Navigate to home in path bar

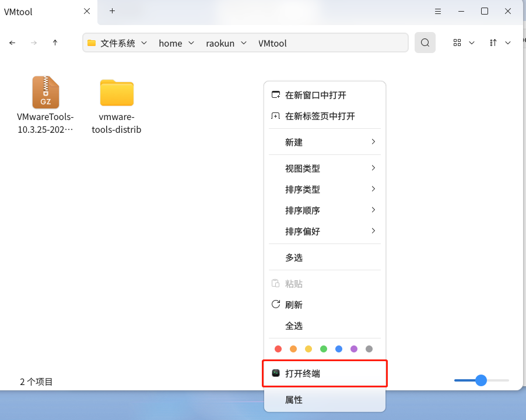(x=170, y=43)
